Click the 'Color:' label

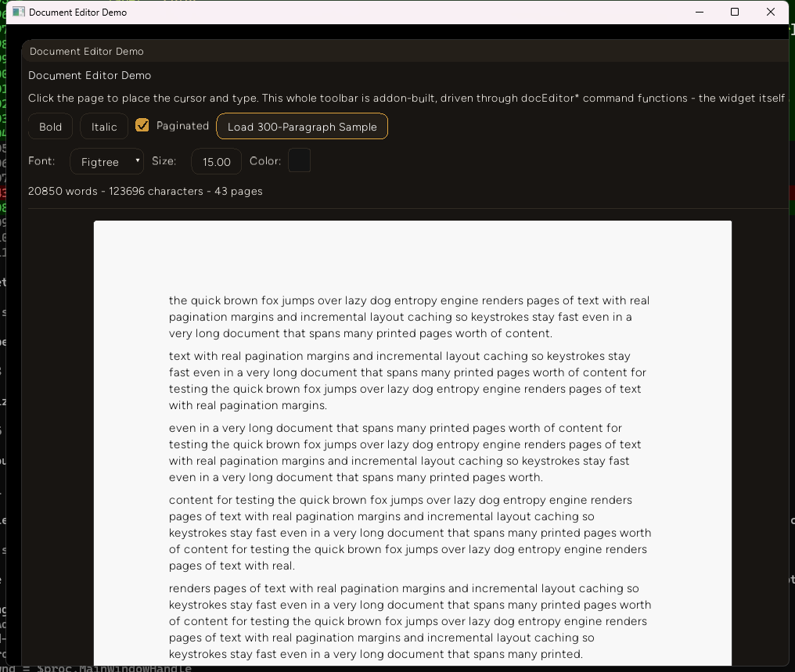pos(265,160)
